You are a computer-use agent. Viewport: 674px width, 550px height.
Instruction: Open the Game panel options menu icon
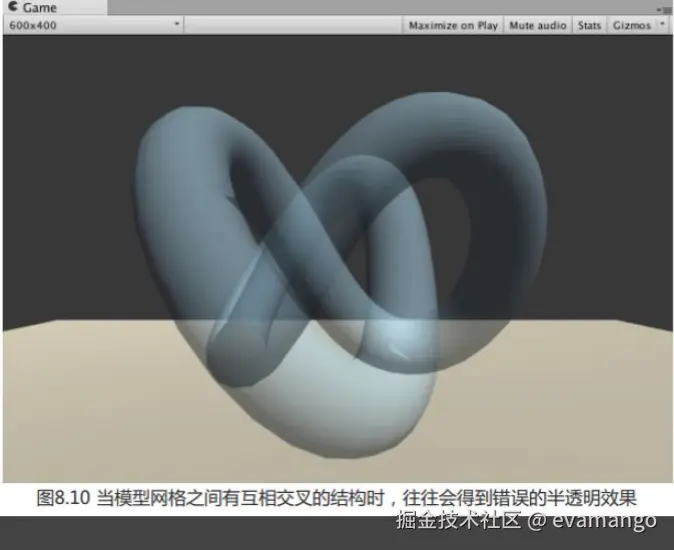(x=664, y=9)
